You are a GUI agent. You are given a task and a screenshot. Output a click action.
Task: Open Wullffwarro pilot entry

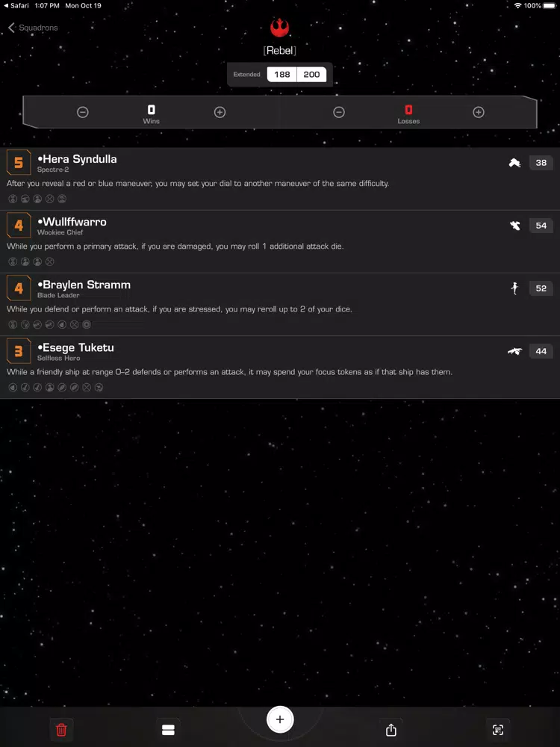tap(280, 241)
